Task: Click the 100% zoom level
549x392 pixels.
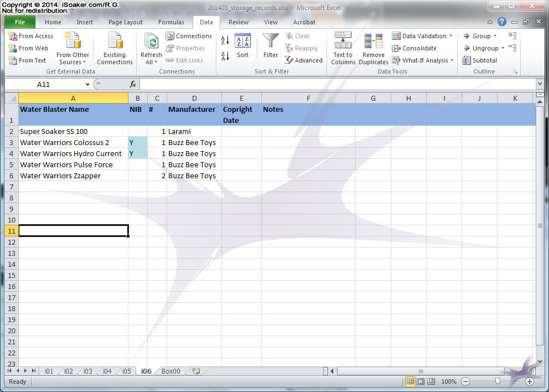Action: pos(448,382)
